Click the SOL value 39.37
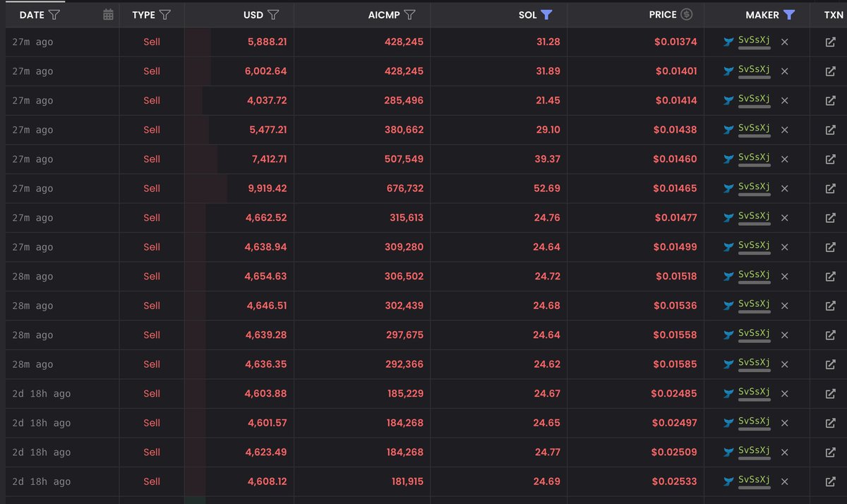847x504 pixels. [547, 160]
